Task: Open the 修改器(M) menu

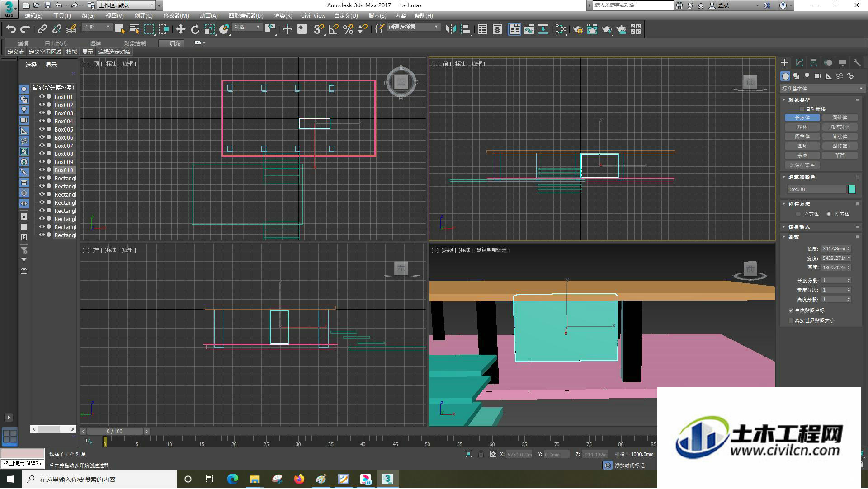Action: tap(176, 16)
